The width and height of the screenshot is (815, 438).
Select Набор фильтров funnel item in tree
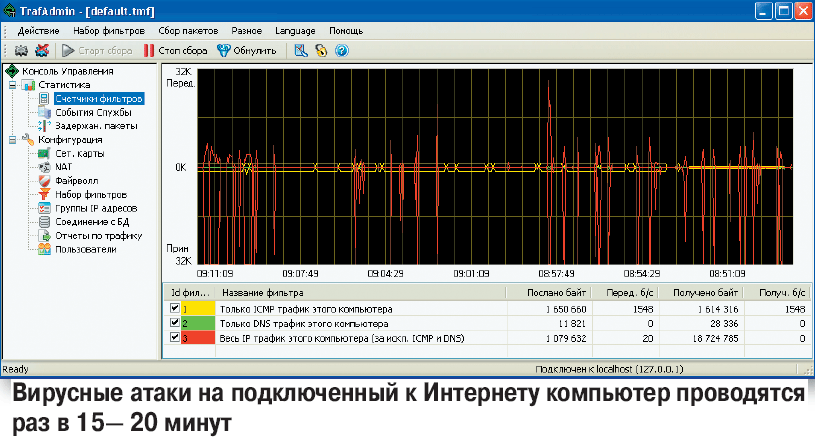pyautogui.click(x=90, y=194)
